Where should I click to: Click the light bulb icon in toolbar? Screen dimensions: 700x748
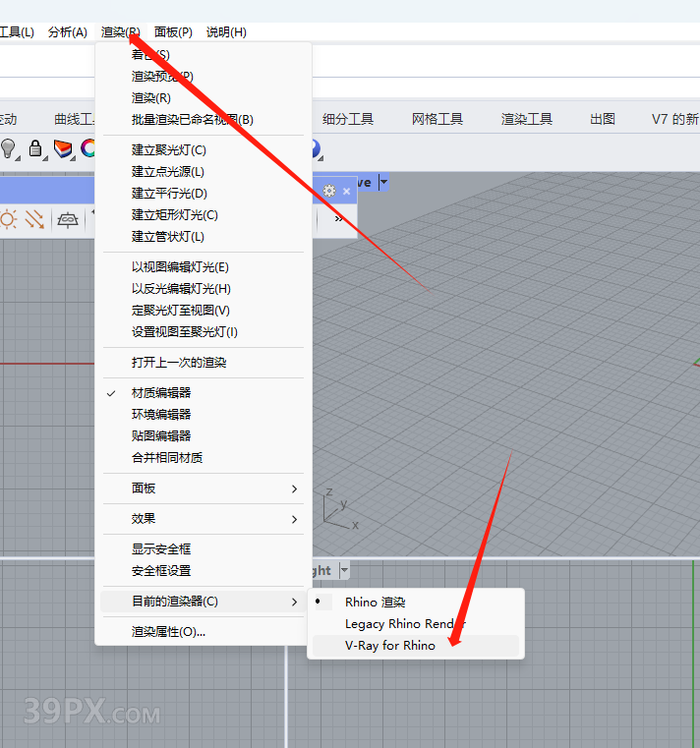coord(9,148)
